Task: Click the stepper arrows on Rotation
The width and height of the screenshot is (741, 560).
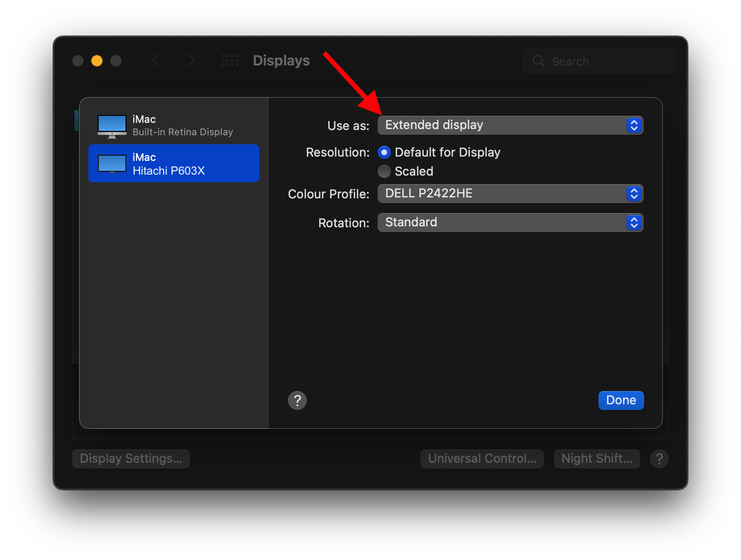Action: point(634,223)
